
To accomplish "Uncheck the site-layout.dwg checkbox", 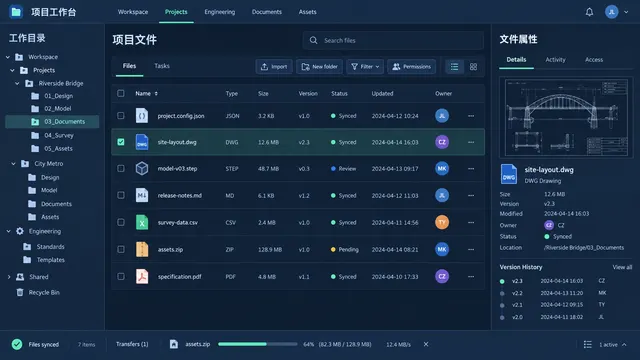I will (121, 142).
